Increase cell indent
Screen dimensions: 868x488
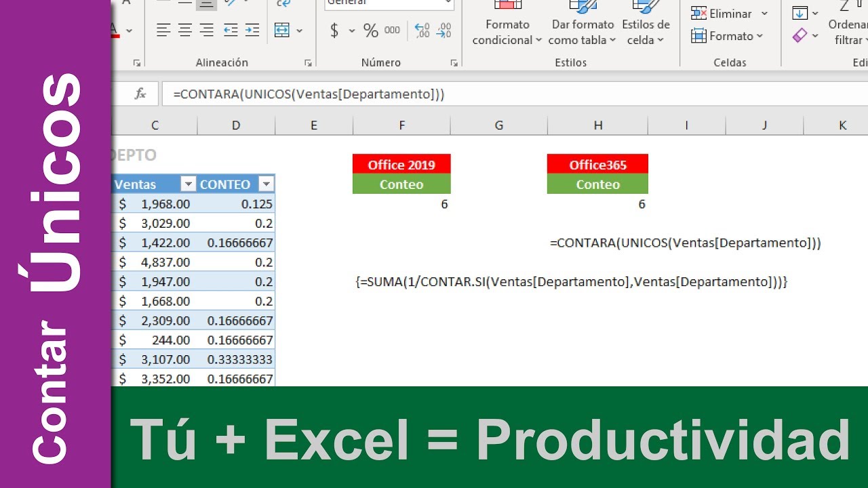click(x=252, y=30)
